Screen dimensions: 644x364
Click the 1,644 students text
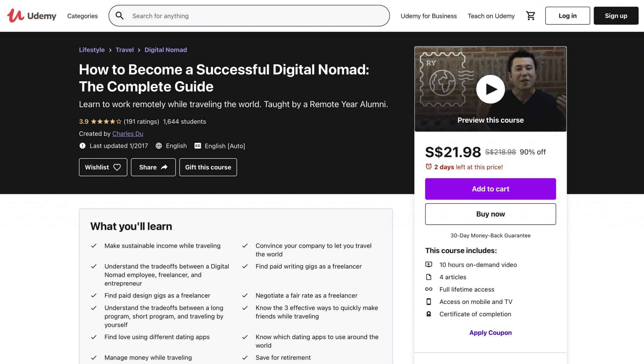pos(185,121)
